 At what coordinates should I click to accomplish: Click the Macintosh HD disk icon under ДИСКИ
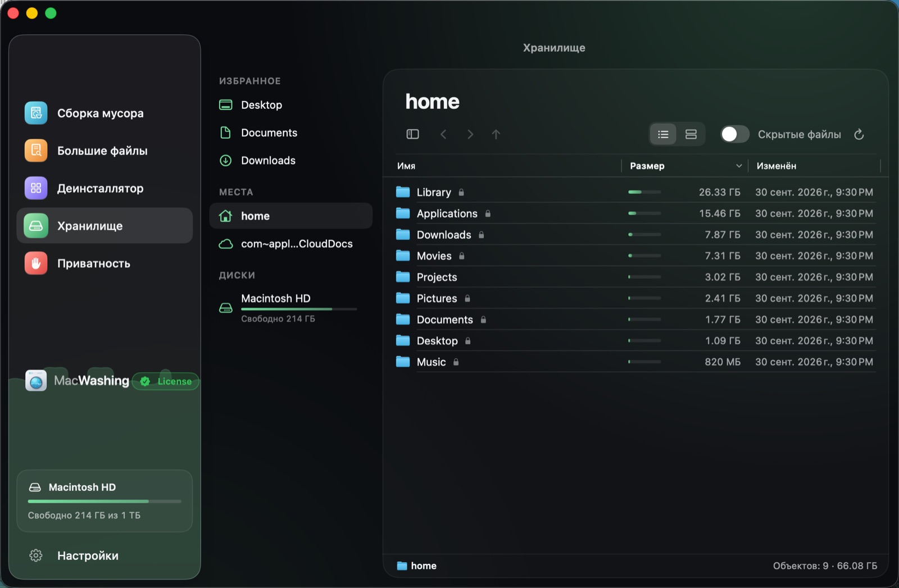tap(226, 308)
